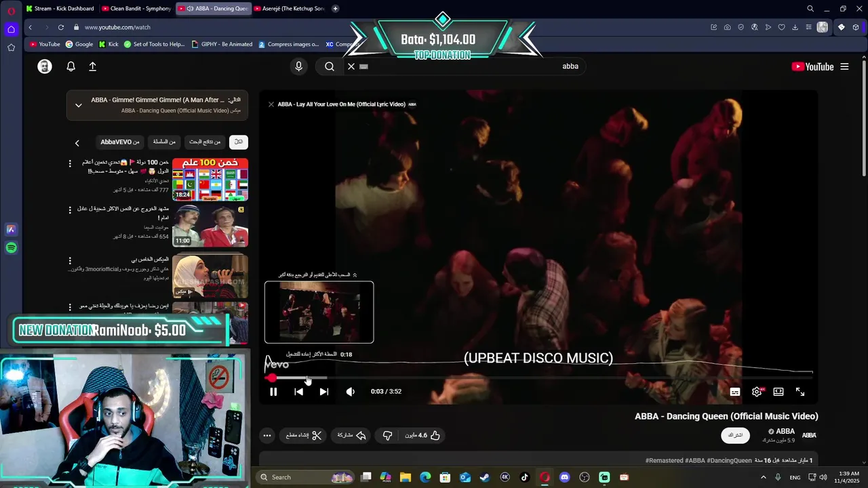This screenshot has height=488, width=868.
Task: Open Spotify in Opera sidebar
Action: tap(11, 248)
